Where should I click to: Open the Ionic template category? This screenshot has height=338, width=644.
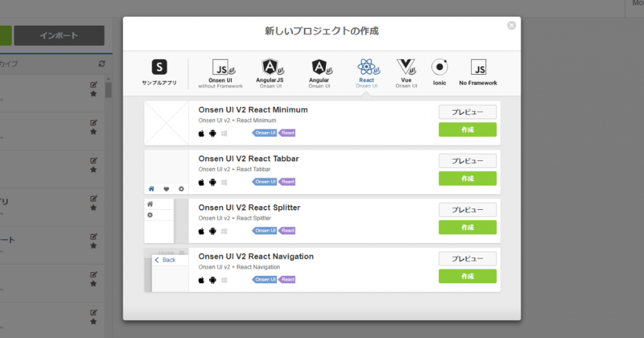point(440,73)
